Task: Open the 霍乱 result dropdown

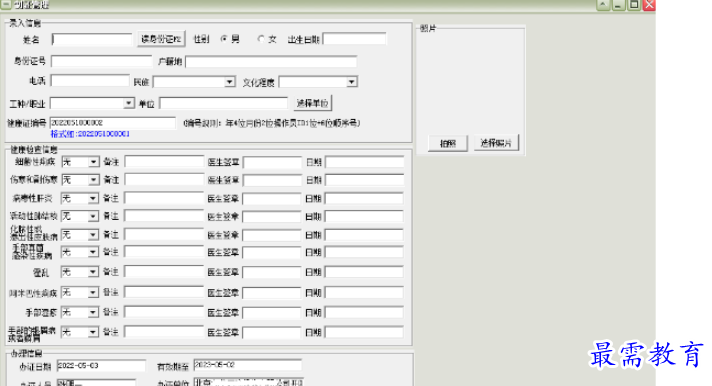Action: [x=93, y=272]
